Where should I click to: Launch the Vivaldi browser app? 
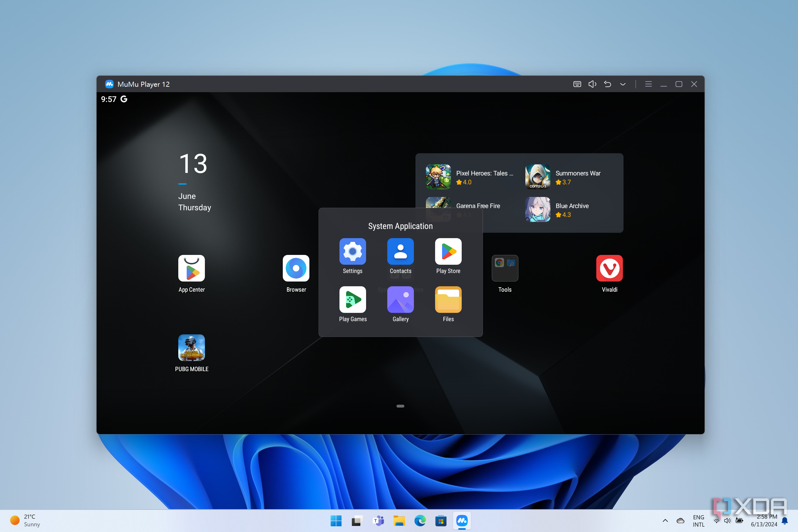(x=609, y=268)
